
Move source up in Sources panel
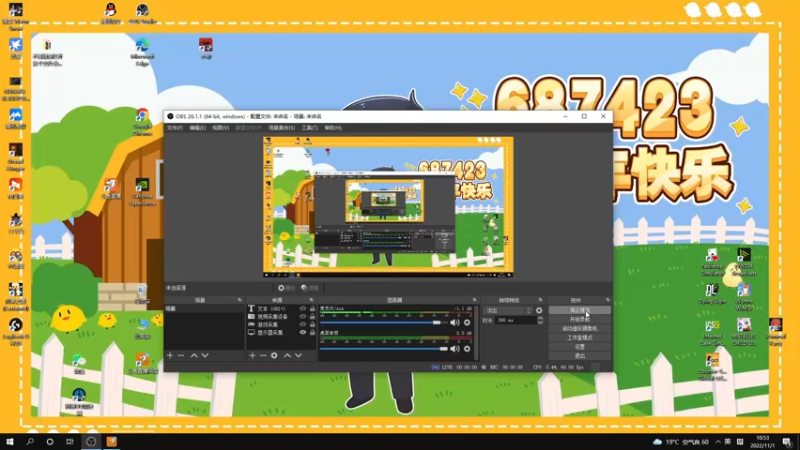pos(287,355)
